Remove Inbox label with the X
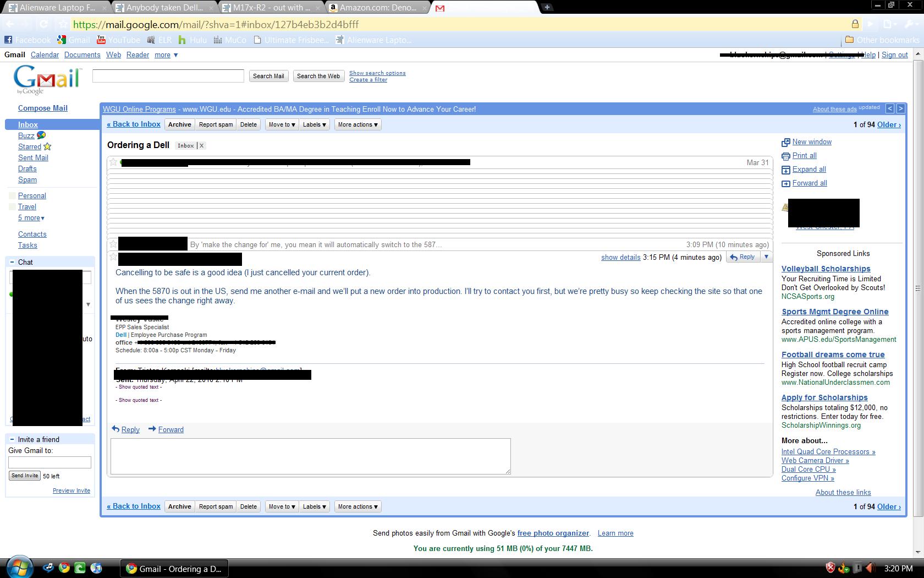The image size is (924, 578). [x=201, y=145]
